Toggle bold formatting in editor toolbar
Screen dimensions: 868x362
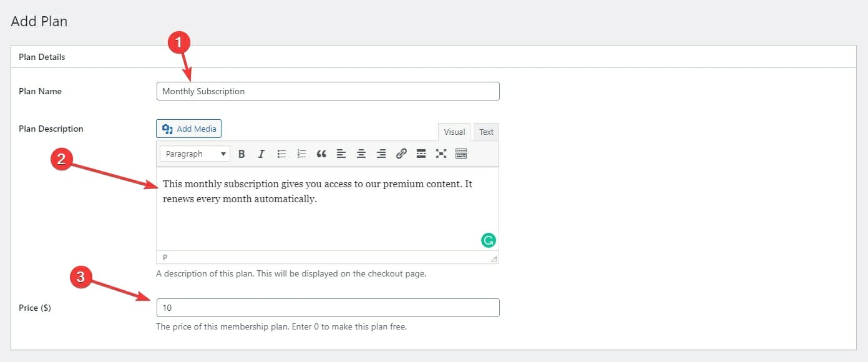(241, 154)
